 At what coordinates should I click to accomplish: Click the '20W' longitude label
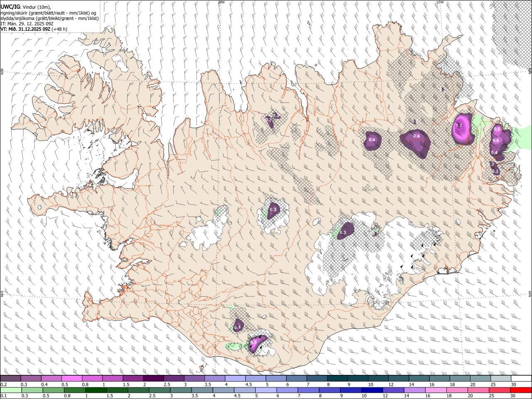tap(221, 2)
